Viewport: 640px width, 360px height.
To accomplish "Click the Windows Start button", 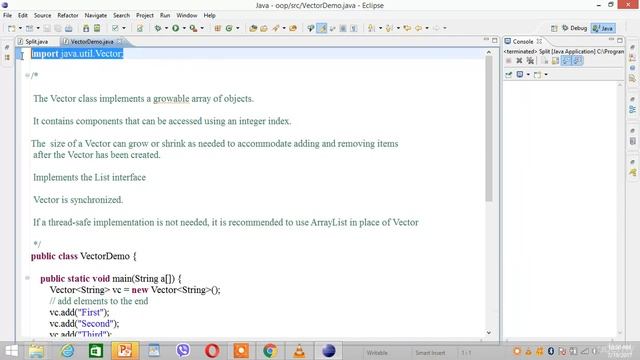I will (x=11, y=351).
